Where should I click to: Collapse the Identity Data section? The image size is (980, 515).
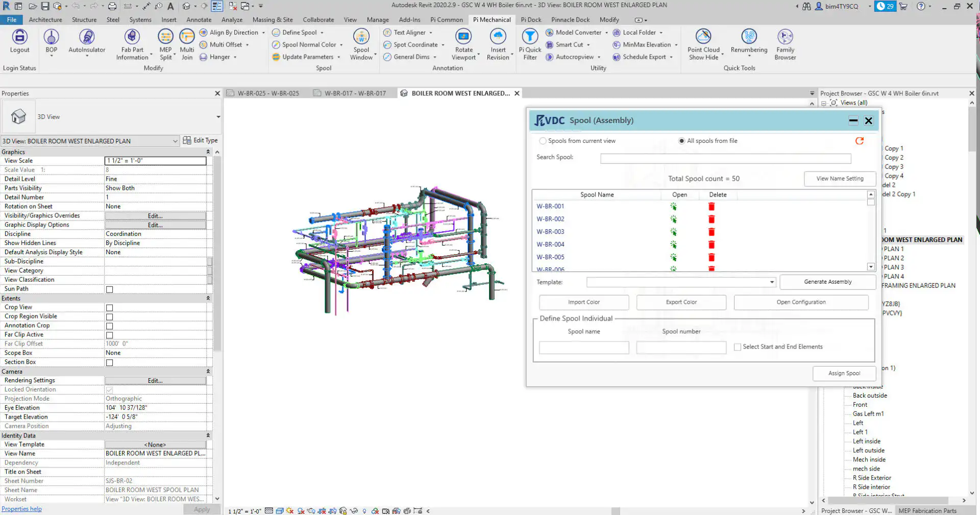208,435
